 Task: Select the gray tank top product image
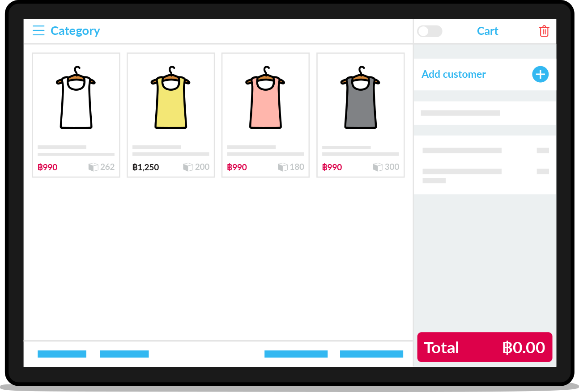click(360, 97)
